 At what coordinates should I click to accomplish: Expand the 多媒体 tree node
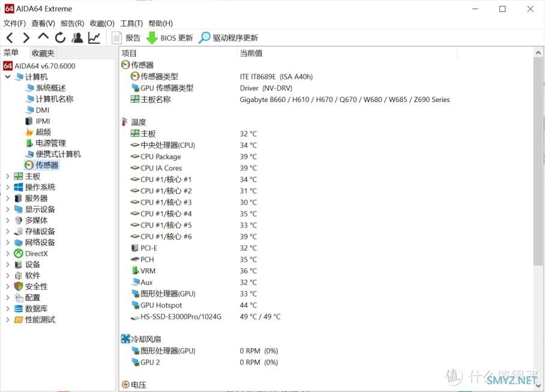pyautogui.click(x=8, y=220)
